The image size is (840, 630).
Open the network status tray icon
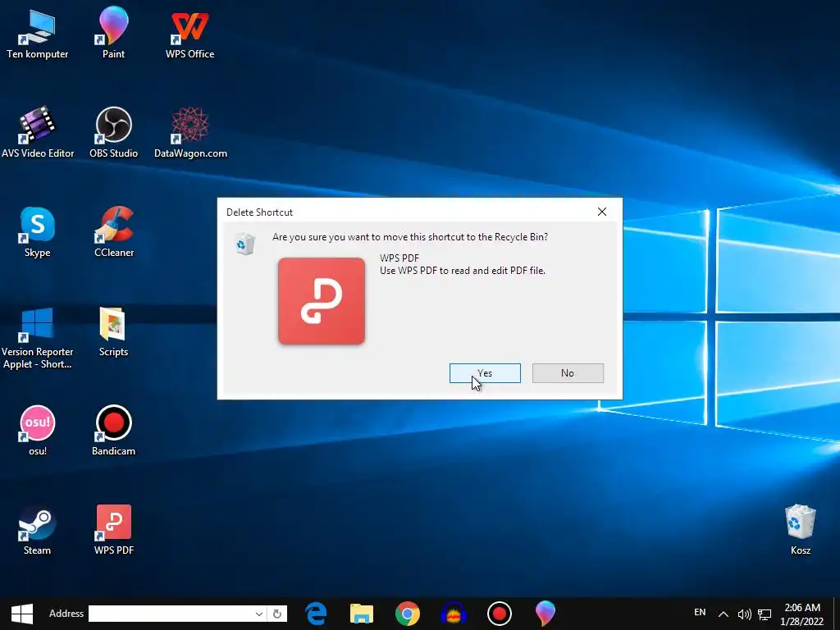coord(765,614)
